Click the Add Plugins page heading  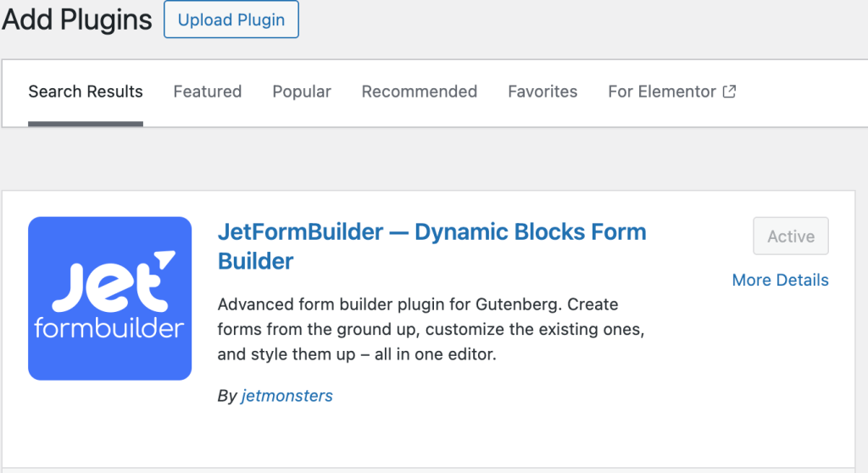pos(76,20)
